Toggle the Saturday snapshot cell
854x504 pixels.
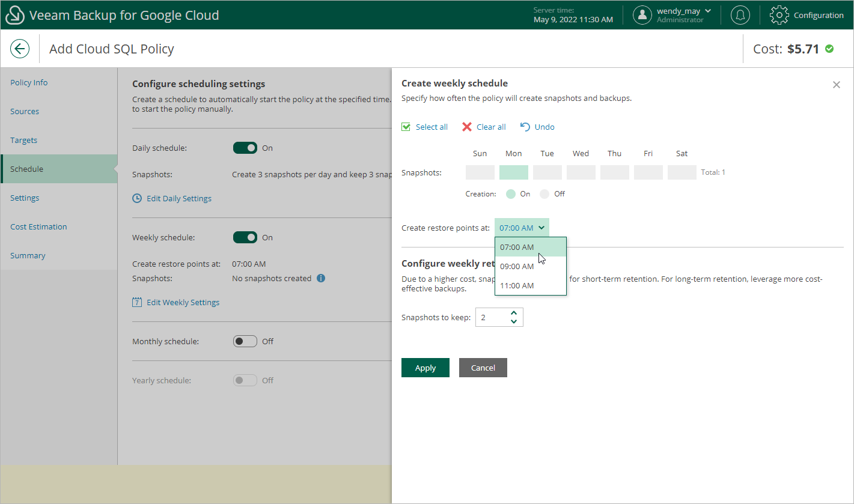[x=682, y=172]
